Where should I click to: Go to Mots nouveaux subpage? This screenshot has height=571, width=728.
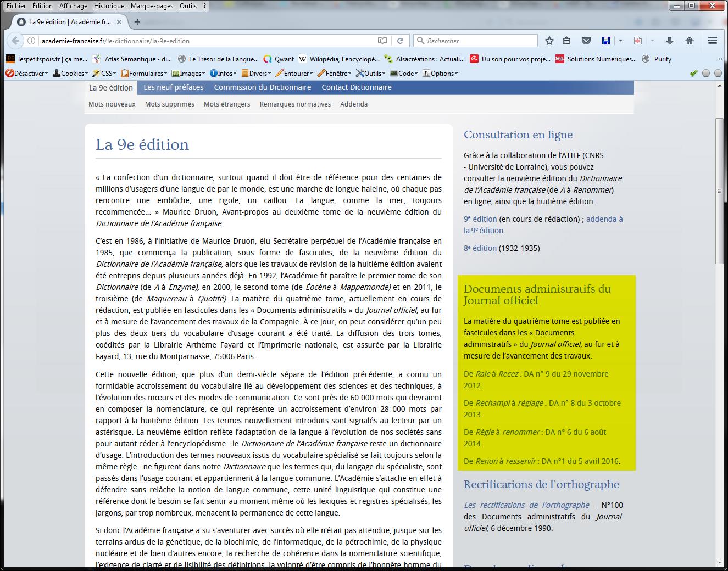tap(112, 104)
